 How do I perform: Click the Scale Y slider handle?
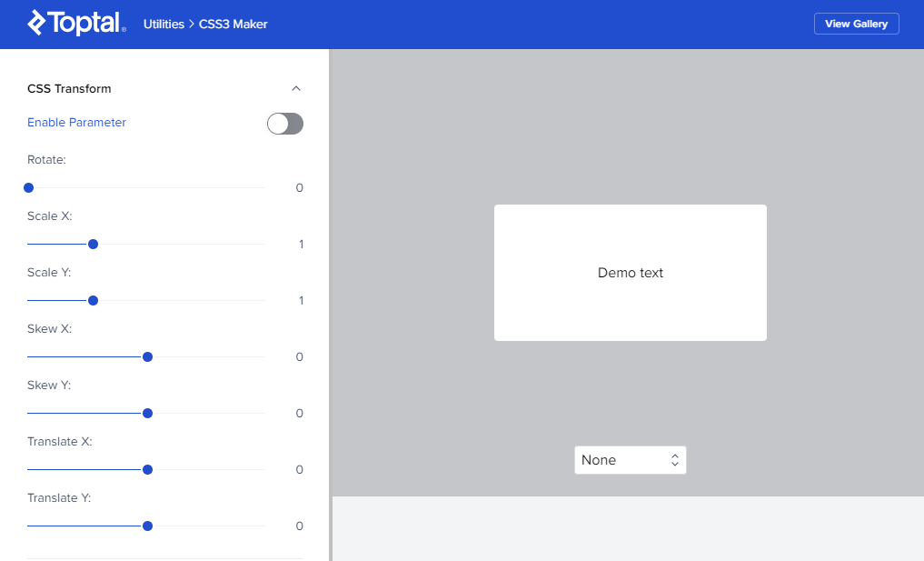click(x=93, y=301)
